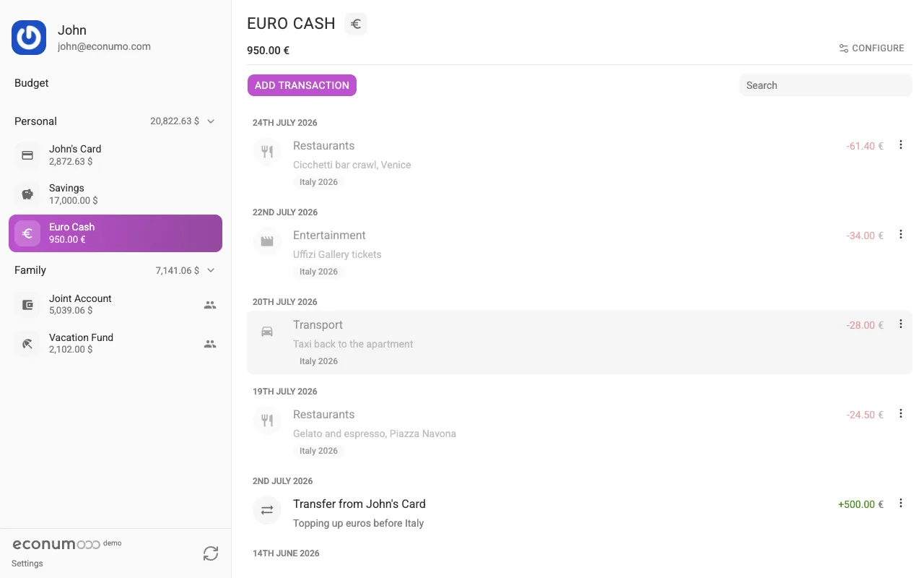This screenshot has height=578, width=924.
Task: Collapse the Family accounts group chevron
Action: [x=211, y=270]
